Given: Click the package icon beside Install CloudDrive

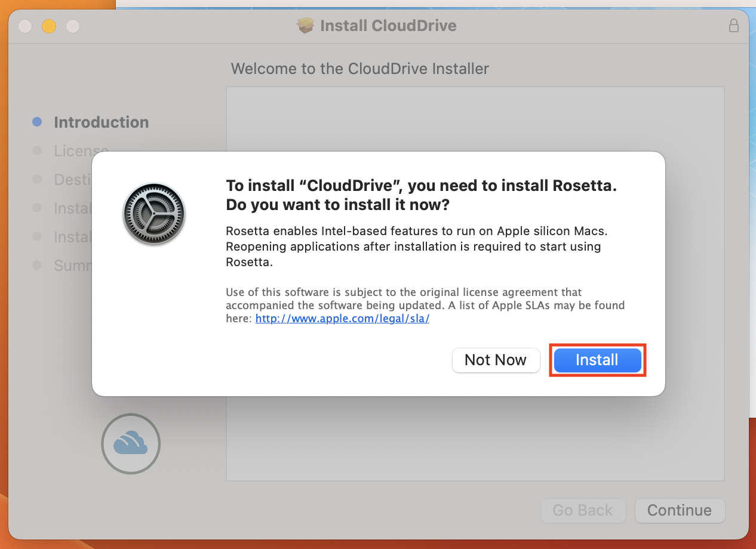Looking at the screenshot, I should [306, 26].
